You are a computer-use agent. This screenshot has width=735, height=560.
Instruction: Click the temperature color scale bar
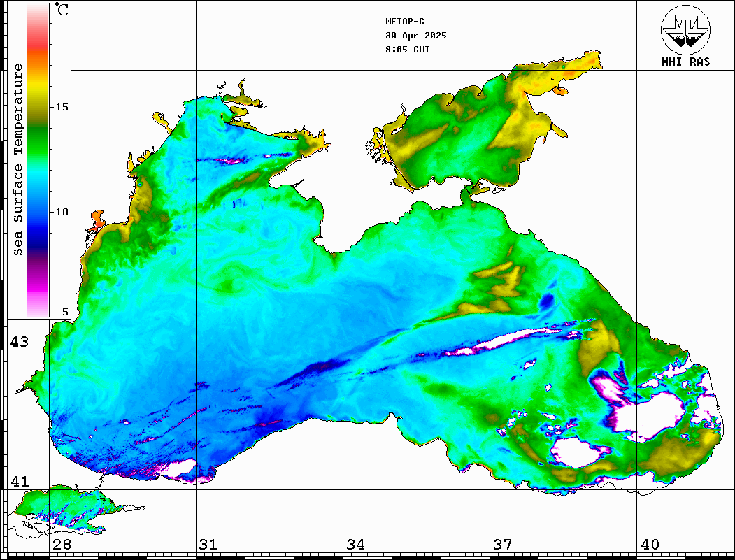pos(38,160)
